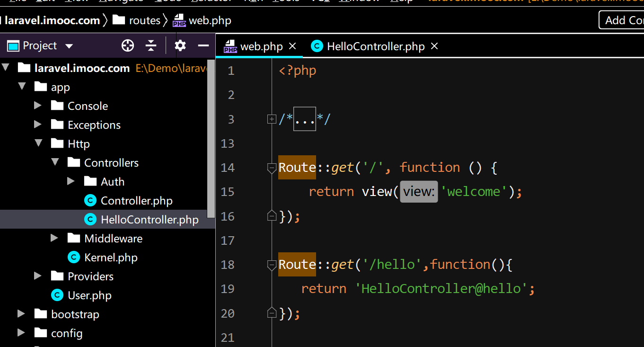Expand the Exceptions folder
This screenshot has width=644, height=347.
tap(38, 125)
